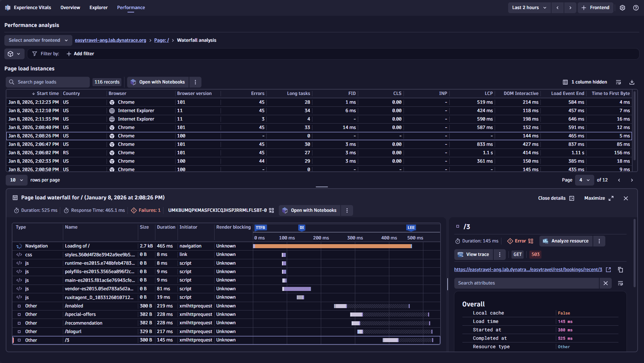Open resource URL in new tab icon
This screenshot has width=644, height=363.
point(608,270)
